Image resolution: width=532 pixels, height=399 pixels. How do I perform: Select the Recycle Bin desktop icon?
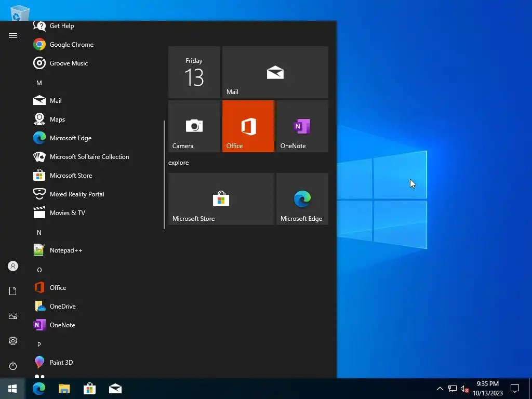tap(20, 13)
